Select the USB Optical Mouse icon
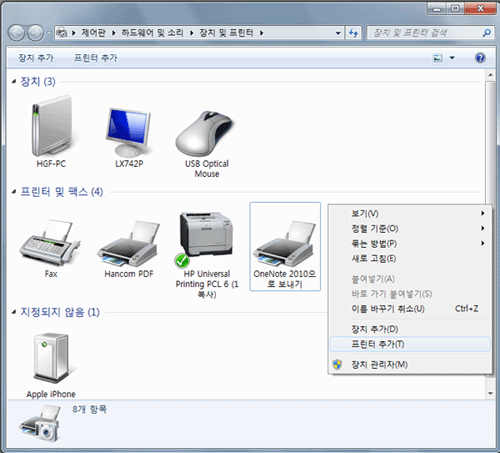Screen dimensions: 500x453 (205, 133)
